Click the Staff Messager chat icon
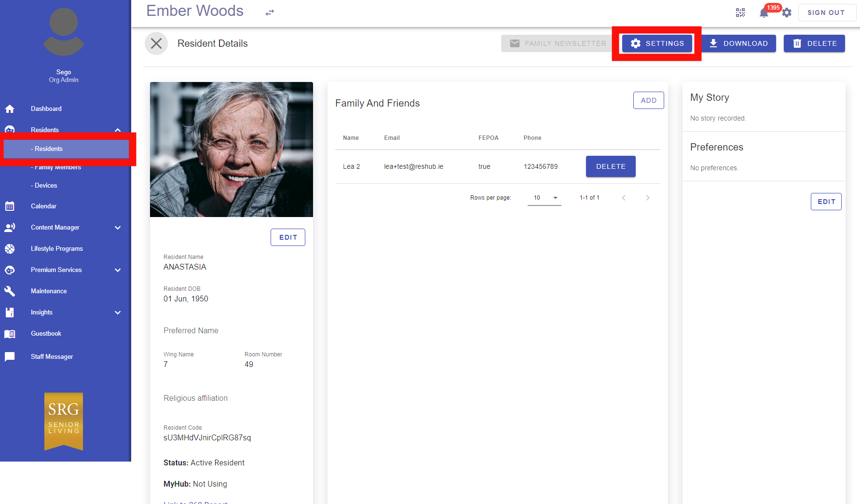 point(10,357)
